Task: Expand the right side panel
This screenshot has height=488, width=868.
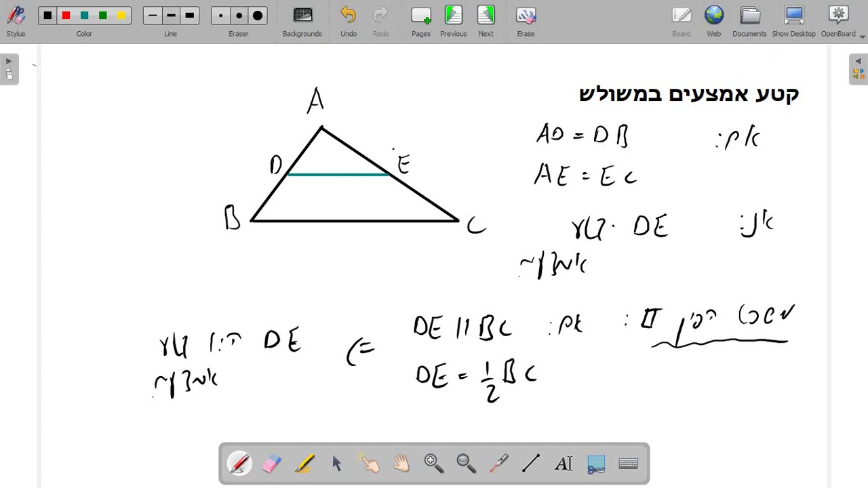Action: tap(859, 69)
